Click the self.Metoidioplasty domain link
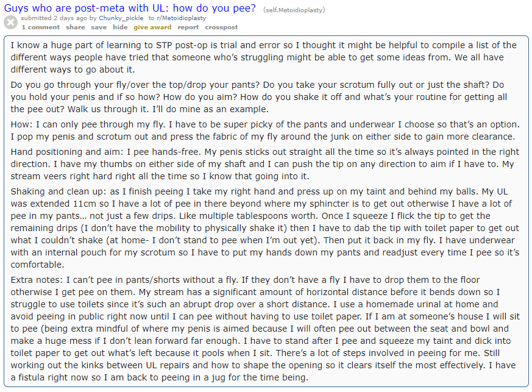The width and height of the screenshot is (532, 392). [x=294, y=10]
